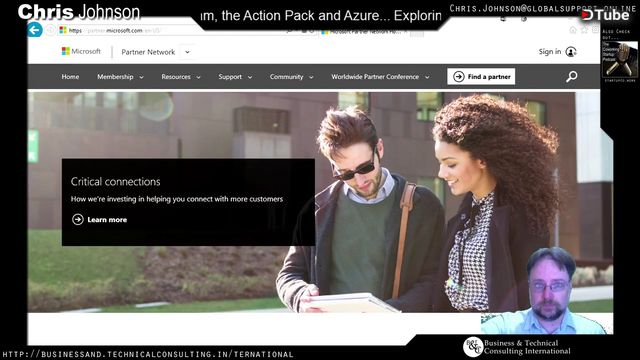Go to the Home nav item
The height and width of the screenshot is (360, 640).
pyautogui.click(x=70, y=77)
